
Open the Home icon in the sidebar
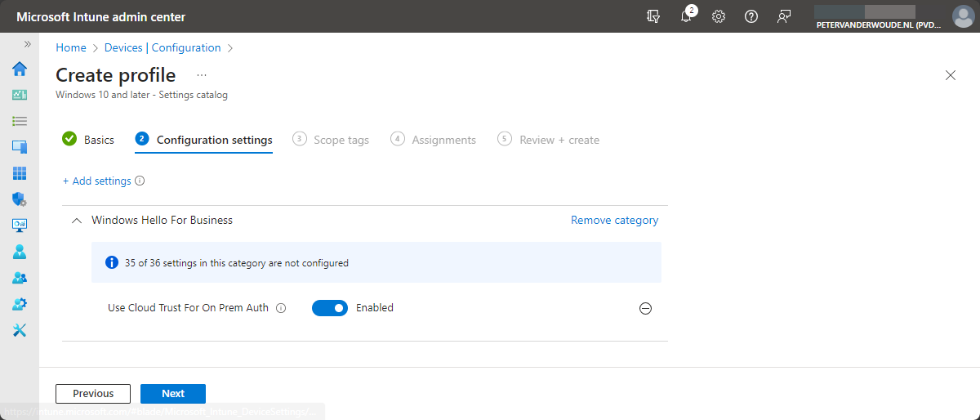pyautogui.click(x=20, y=69)
